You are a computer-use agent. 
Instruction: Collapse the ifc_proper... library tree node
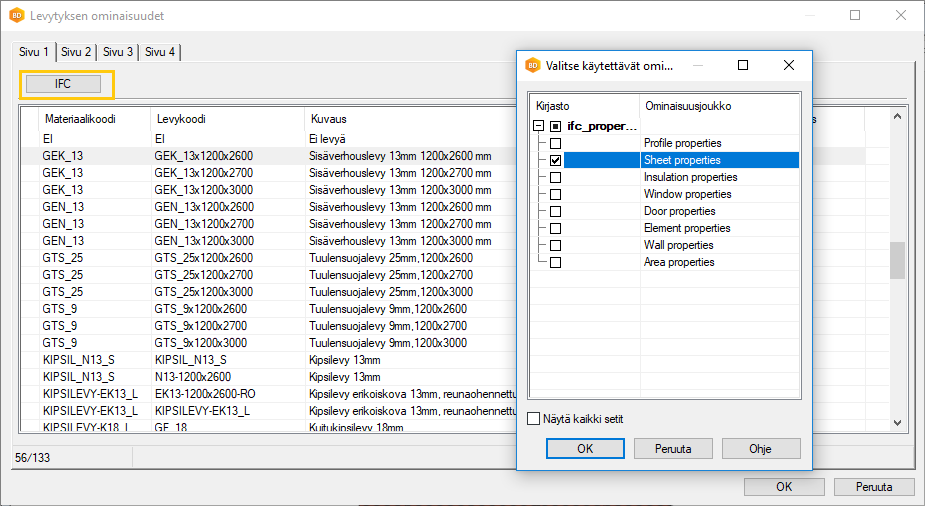point(538,126)
